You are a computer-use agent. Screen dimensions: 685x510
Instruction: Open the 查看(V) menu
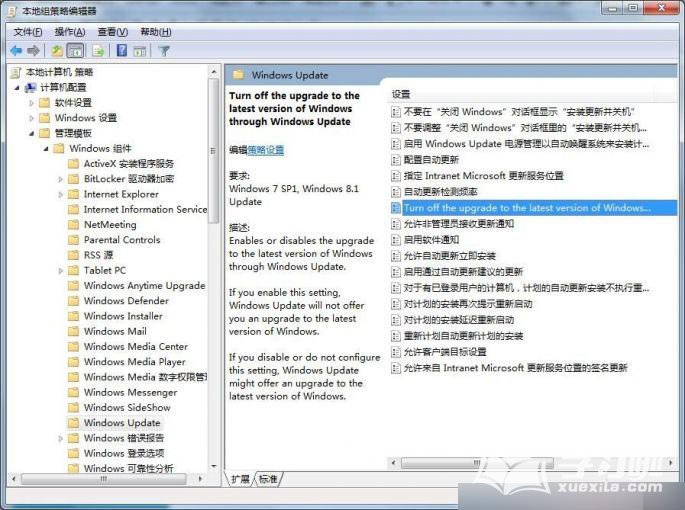[x=112, y=32]
